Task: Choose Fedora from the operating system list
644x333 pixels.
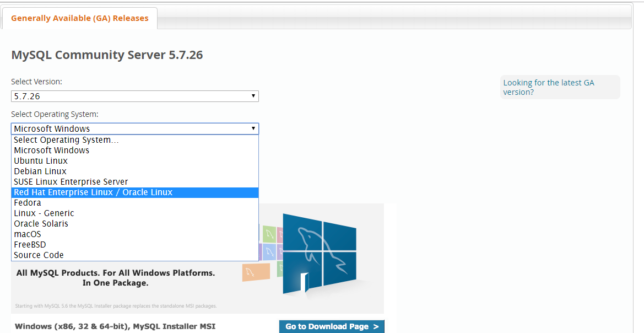Action: 135,203
